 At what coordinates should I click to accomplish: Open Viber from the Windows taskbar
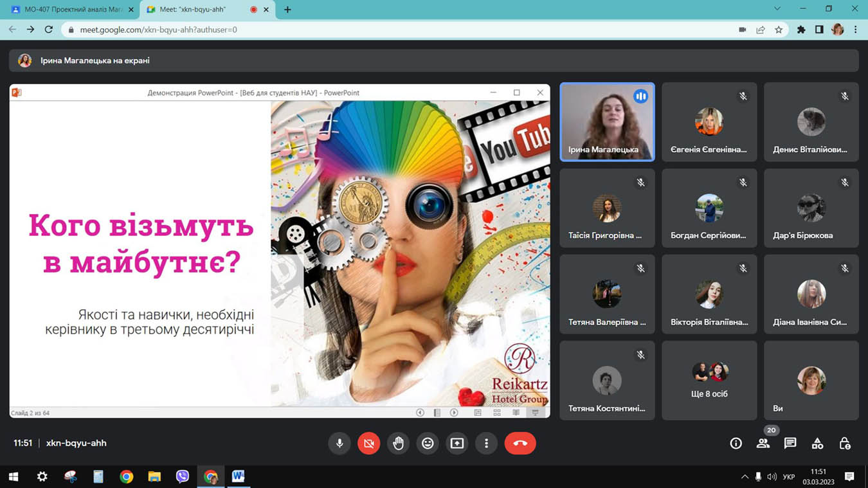point(183,476)
